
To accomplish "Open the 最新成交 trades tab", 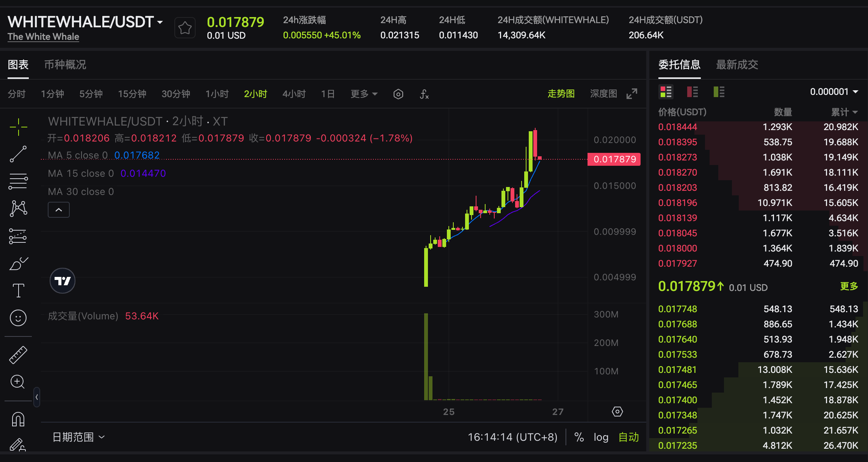I will tap(737, 65).
